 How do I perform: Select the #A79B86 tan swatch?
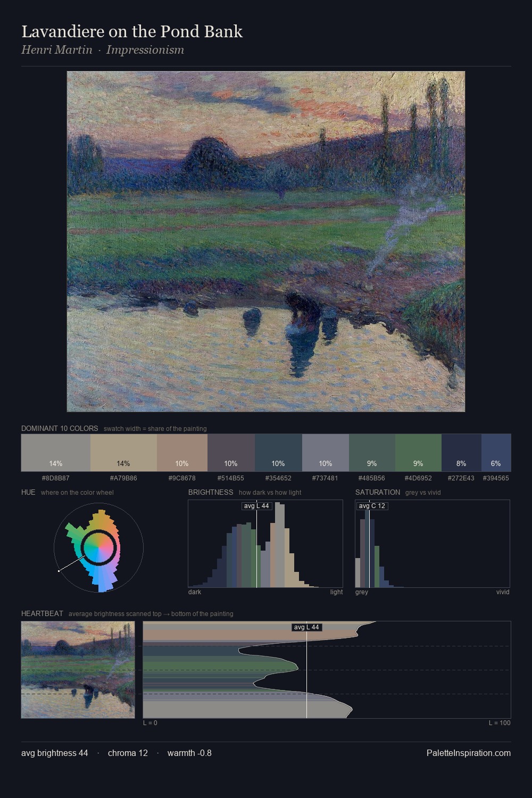pos(123,453)
